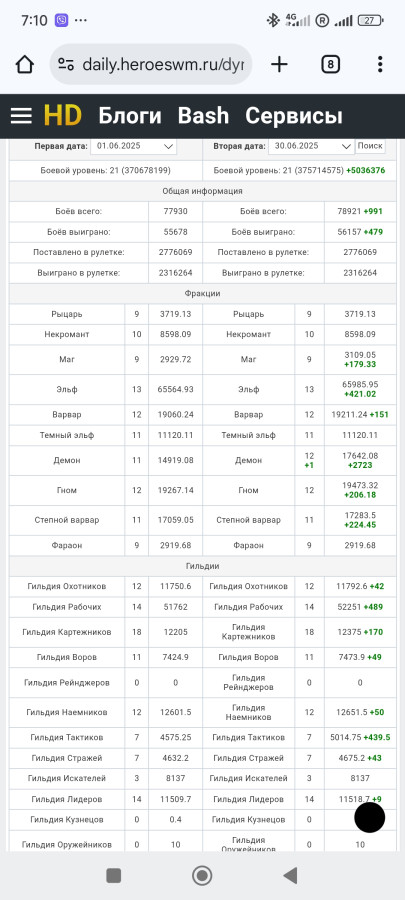405x900 pixels.
Task: Open the Сервисы menu item
Action: click(x=294, y=116)
